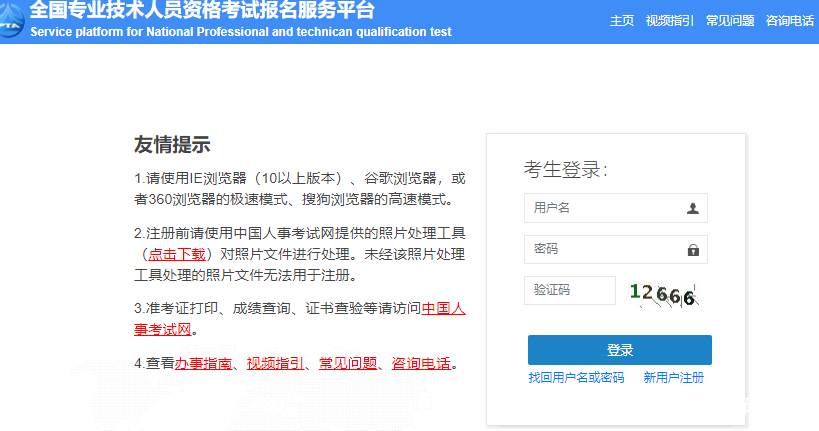Click the user silhouette icon in username field
The image size is (819, 431).
[693, 208]
